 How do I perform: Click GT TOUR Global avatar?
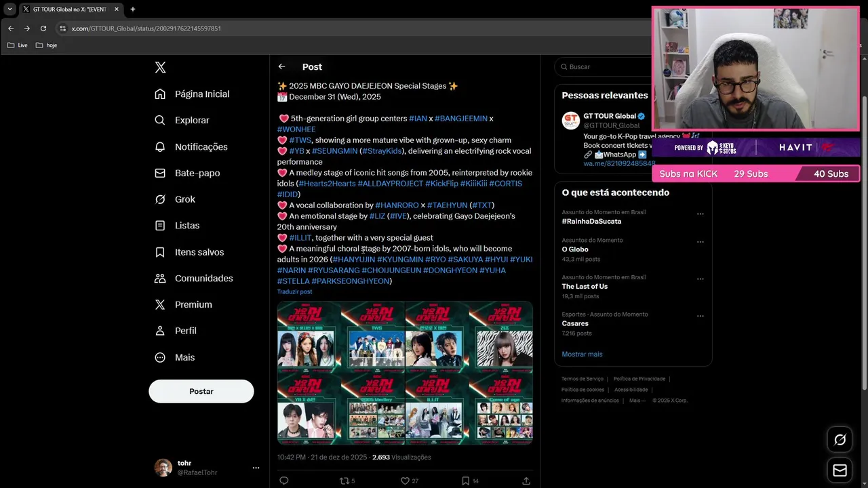click(x=571, y=121)
